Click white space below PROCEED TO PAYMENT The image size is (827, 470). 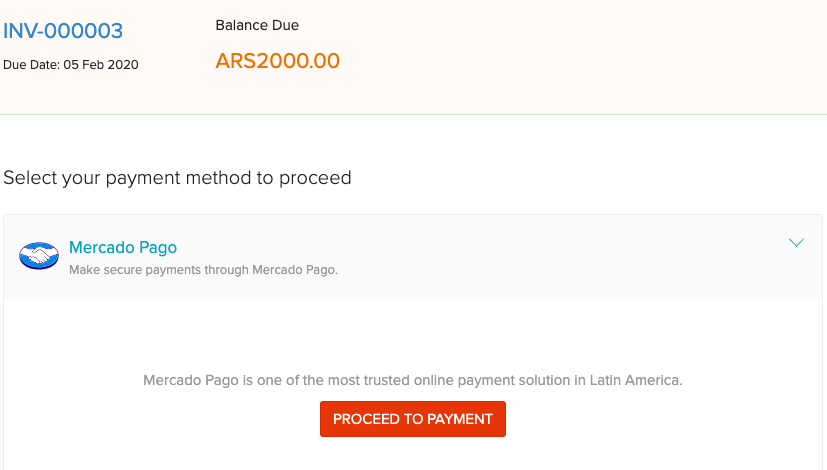click(x=412, y=455)
